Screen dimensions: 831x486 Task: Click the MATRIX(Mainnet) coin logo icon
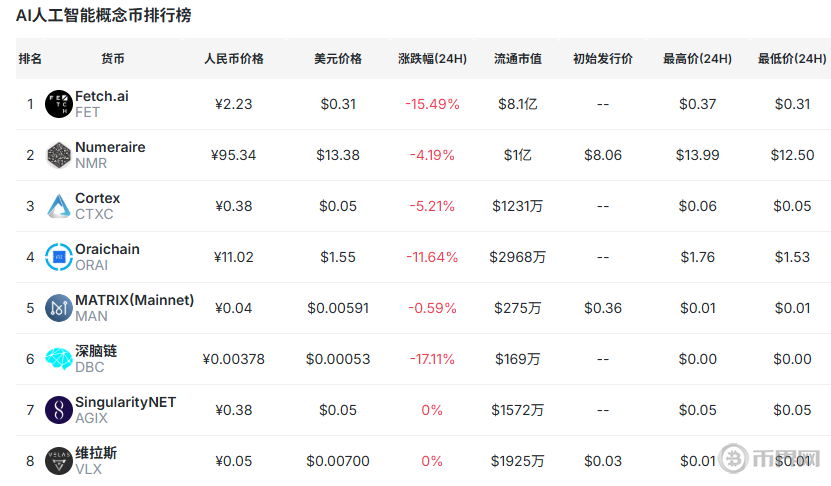pos(59,308)
